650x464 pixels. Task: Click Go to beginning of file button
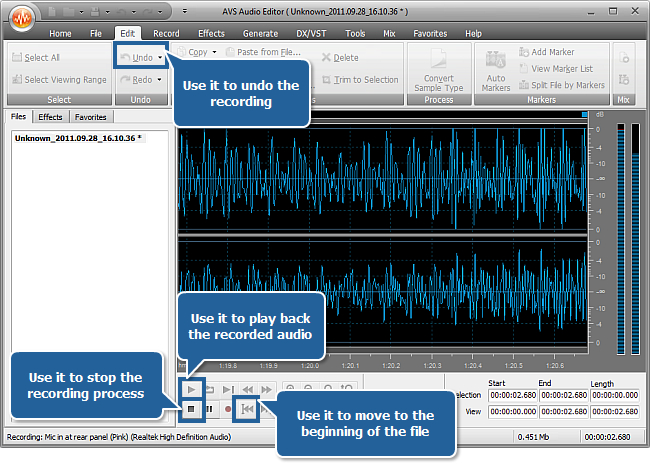coord(247,409)
